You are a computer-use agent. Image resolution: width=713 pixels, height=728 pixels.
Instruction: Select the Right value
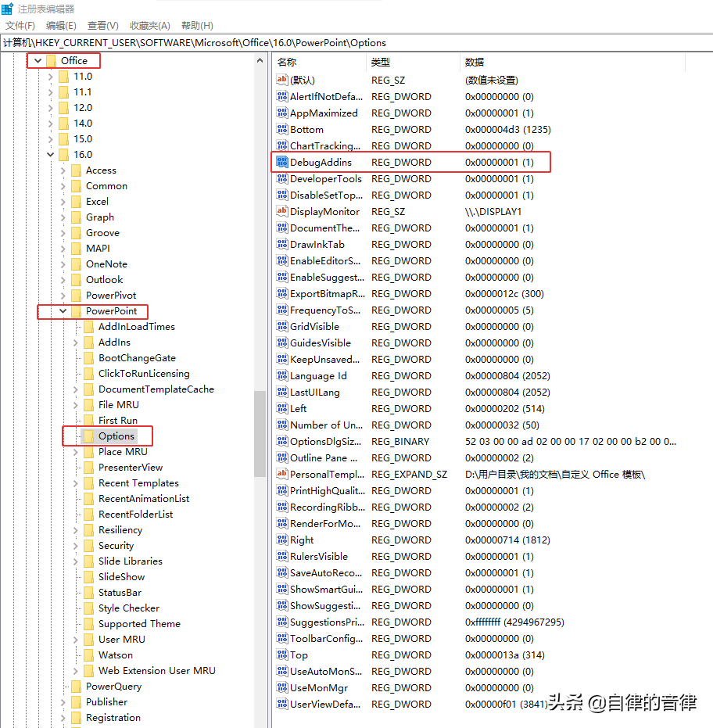302,540
